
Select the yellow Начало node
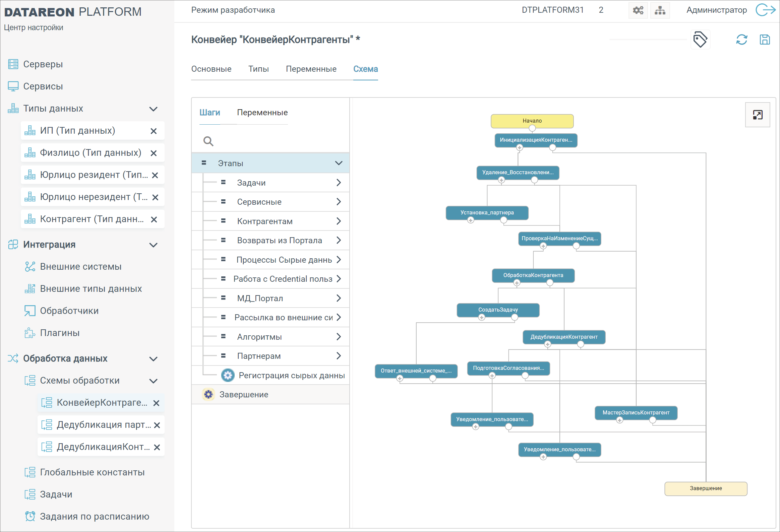[532, 121]
